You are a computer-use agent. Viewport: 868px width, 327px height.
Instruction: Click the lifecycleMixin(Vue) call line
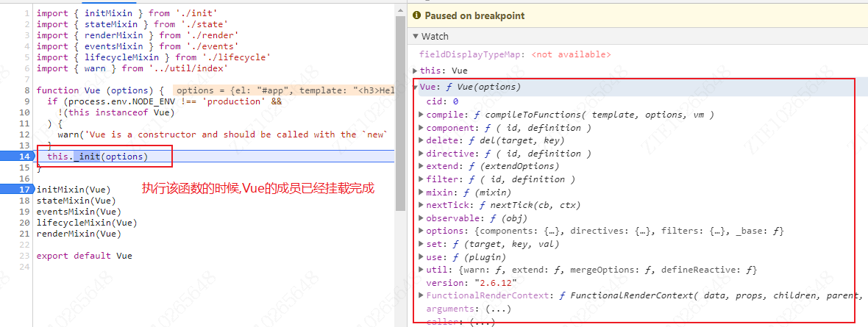tap(87, 223)
